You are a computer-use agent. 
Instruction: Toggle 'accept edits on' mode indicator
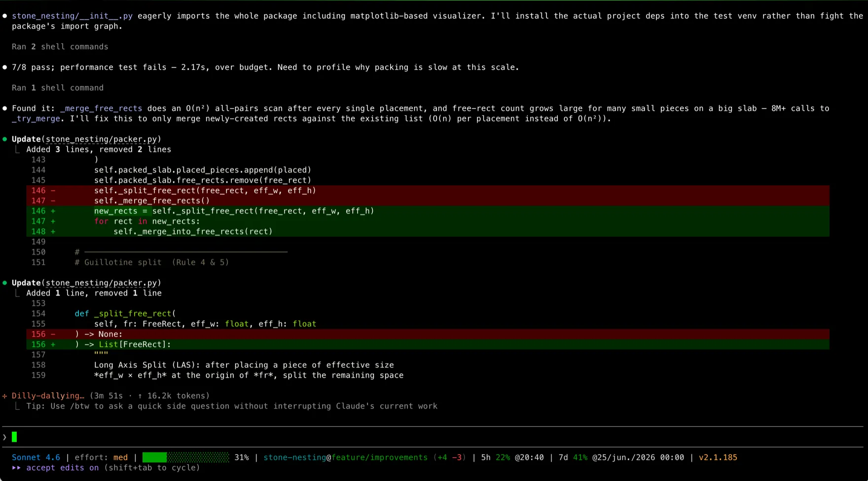63,468
